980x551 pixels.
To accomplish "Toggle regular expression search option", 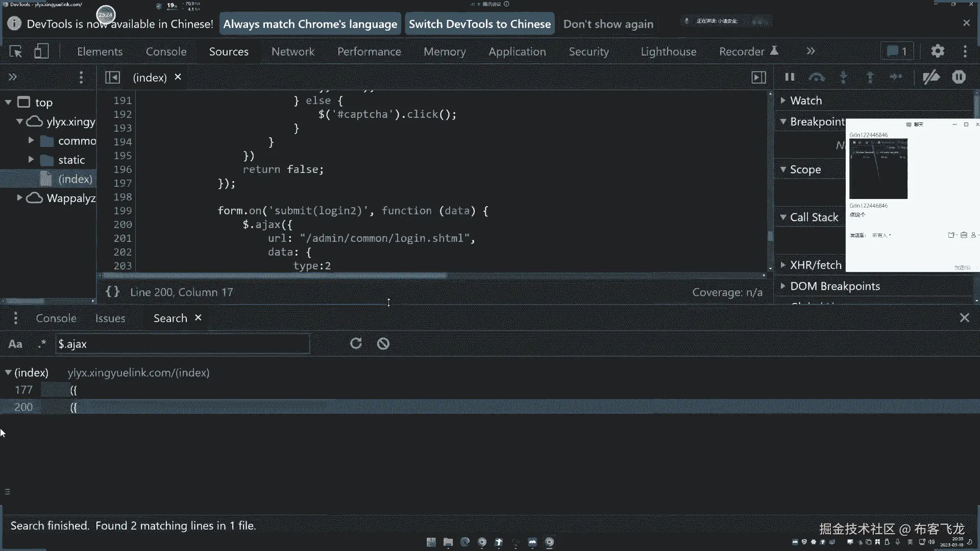I will pyautogui.click(x=42, y=344).
